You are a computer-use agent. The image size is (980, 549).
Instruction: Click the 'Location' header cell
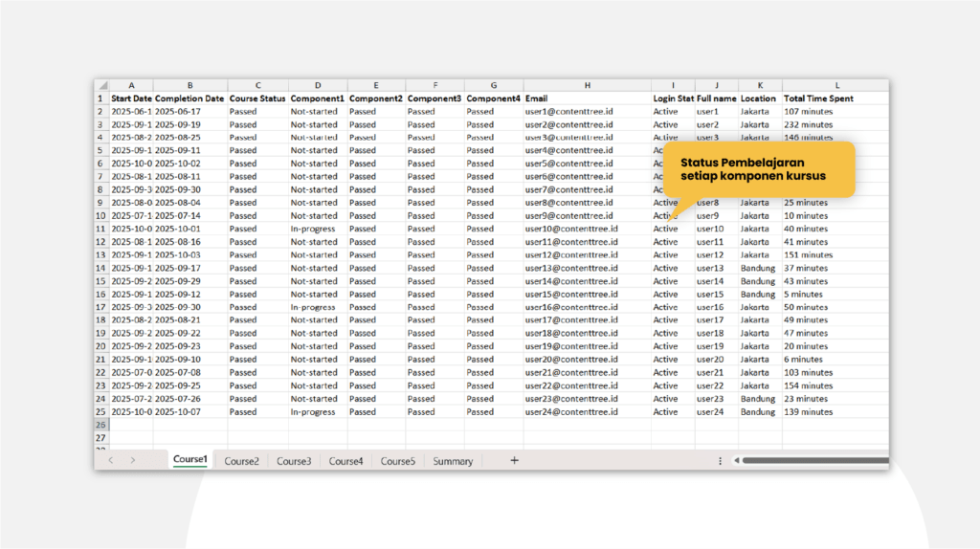click(760, 99)
